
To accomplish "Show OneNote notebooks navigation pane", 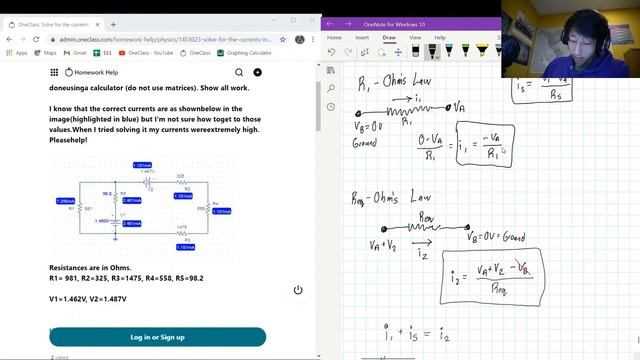I will 331,70.
